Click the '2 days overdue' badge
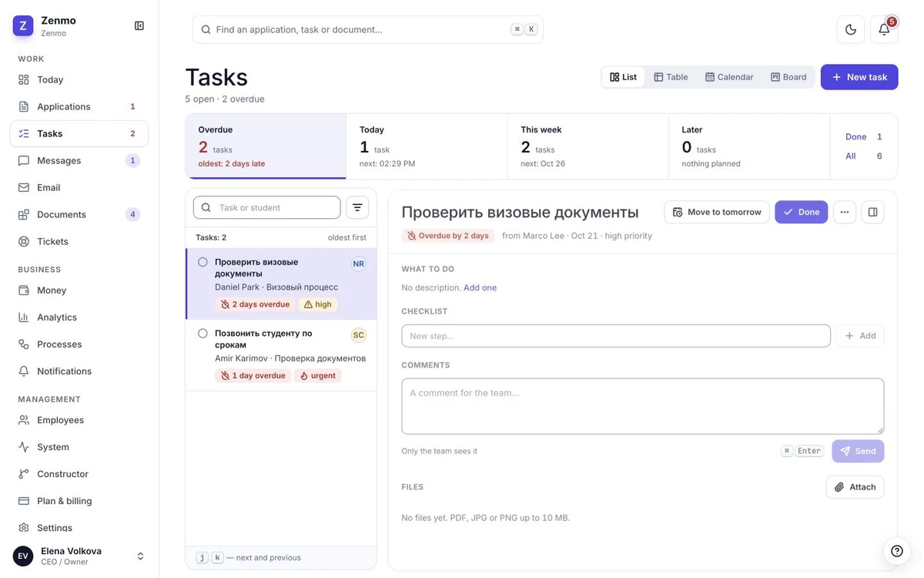This screenshot has width=924, height=578. click(255, 304)
